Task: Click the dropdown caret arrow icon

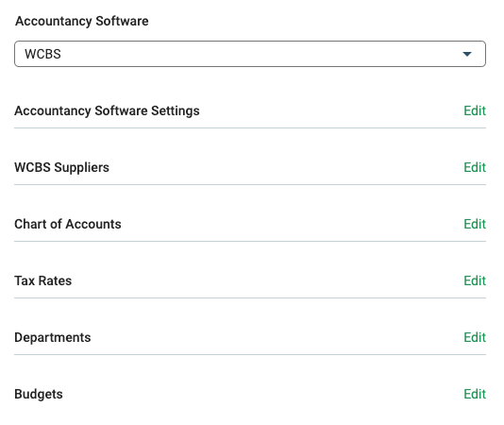Action: 467,54
